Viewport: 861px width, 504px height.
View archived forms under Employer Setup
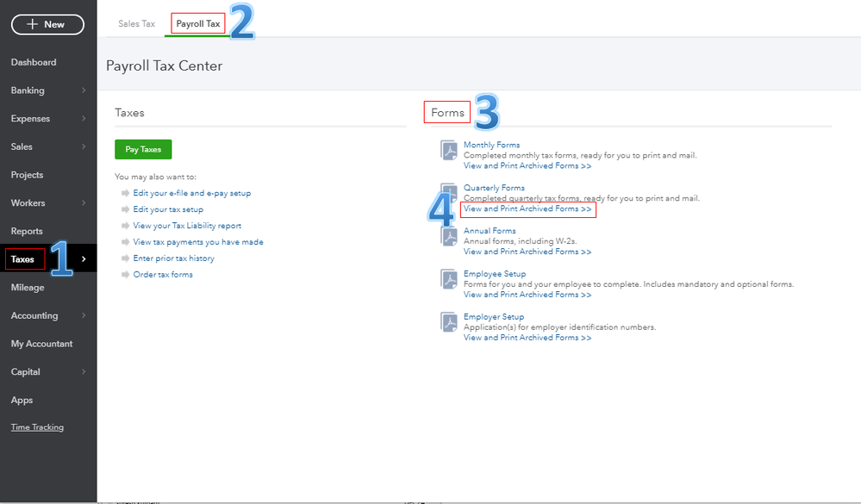tap(527, 338)
